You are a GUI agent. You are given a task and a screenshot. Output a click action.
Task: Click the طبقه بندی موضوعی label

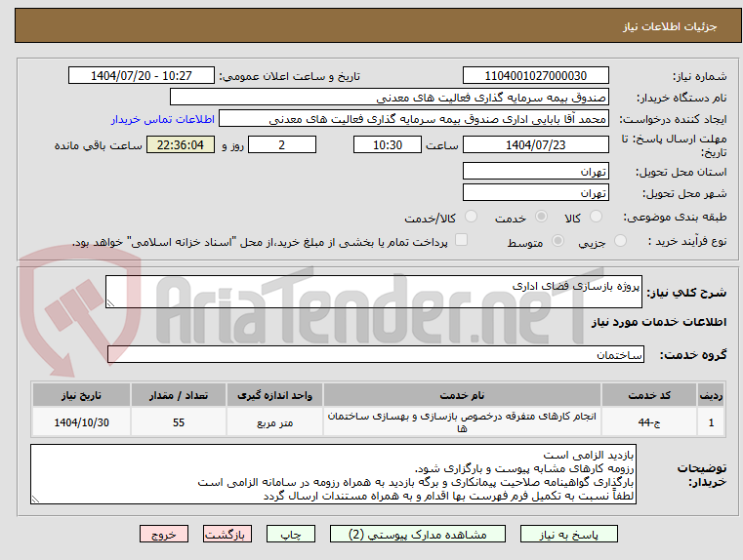pos(675,218)
